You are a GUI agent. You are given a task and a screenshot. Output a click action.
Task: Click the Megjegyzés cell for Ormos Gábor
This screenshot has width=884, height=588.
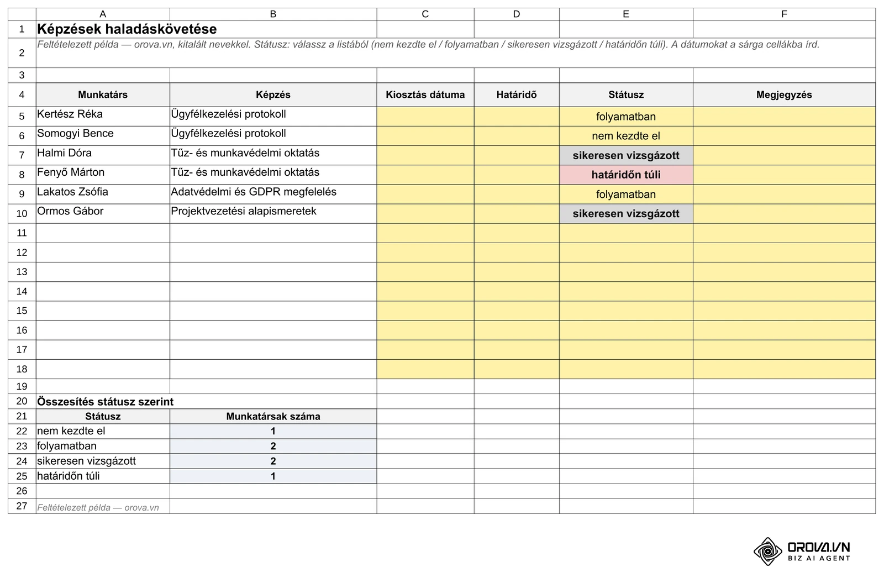(784, 213)
